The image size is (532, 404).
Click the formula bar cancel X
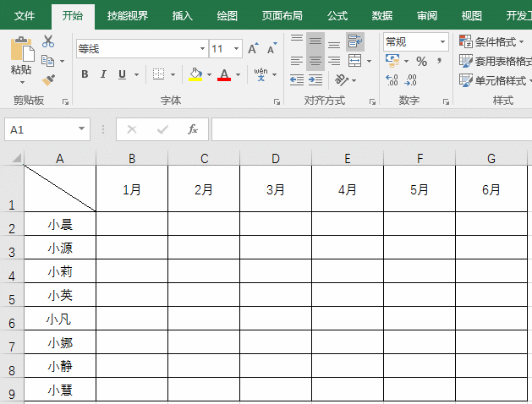[132, 129]
